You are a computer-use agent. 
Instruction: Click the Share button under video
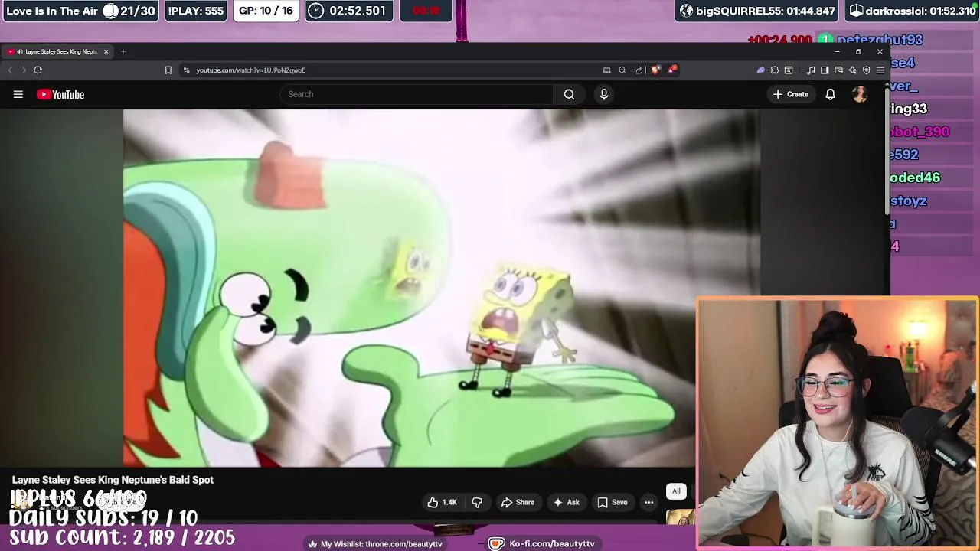click(518, 502)
